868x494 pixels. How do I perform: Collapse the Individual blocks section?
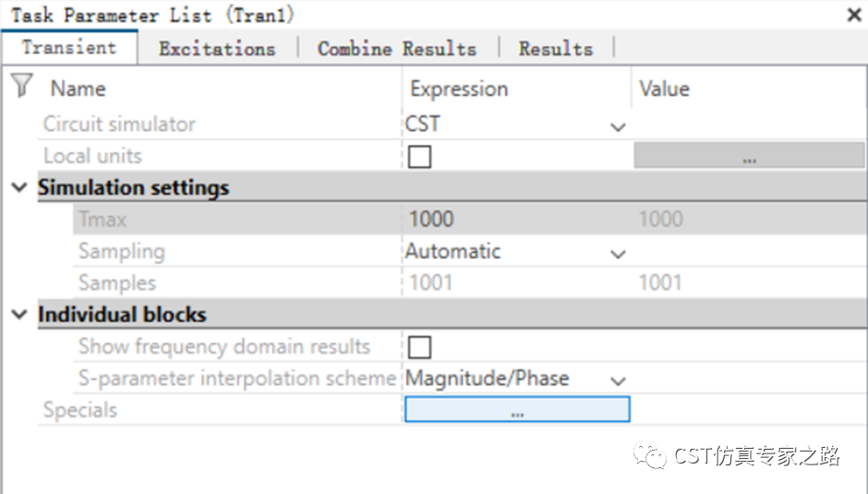pyautogui.click(x=18, y=315)
